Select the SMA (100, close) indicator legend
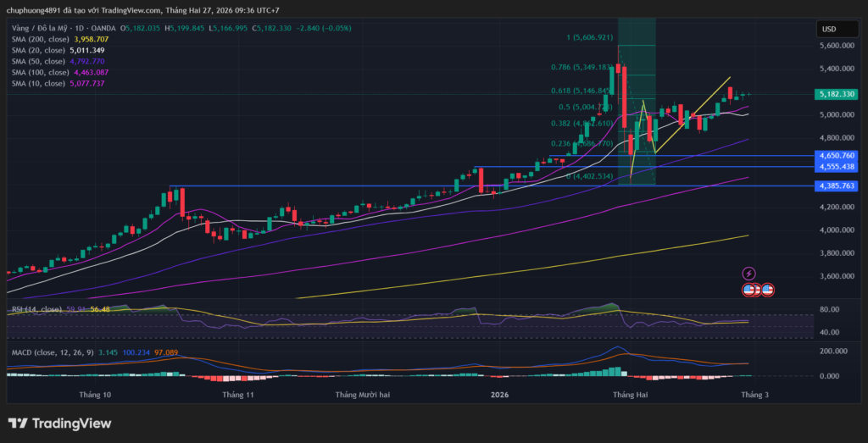 click(39, 73)
